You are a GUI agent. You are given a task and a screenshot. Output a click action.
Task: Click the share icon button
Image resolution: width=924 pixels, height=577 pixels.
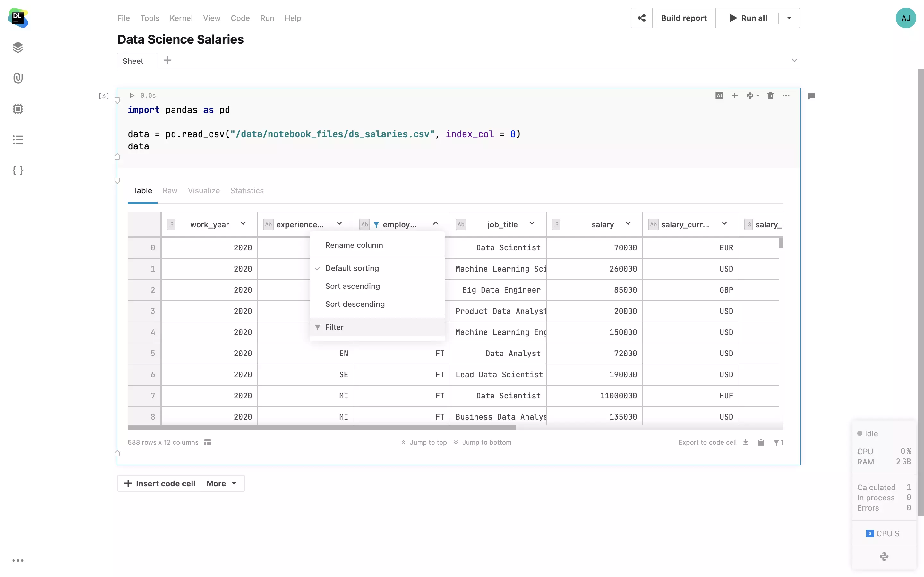[641, 18]
